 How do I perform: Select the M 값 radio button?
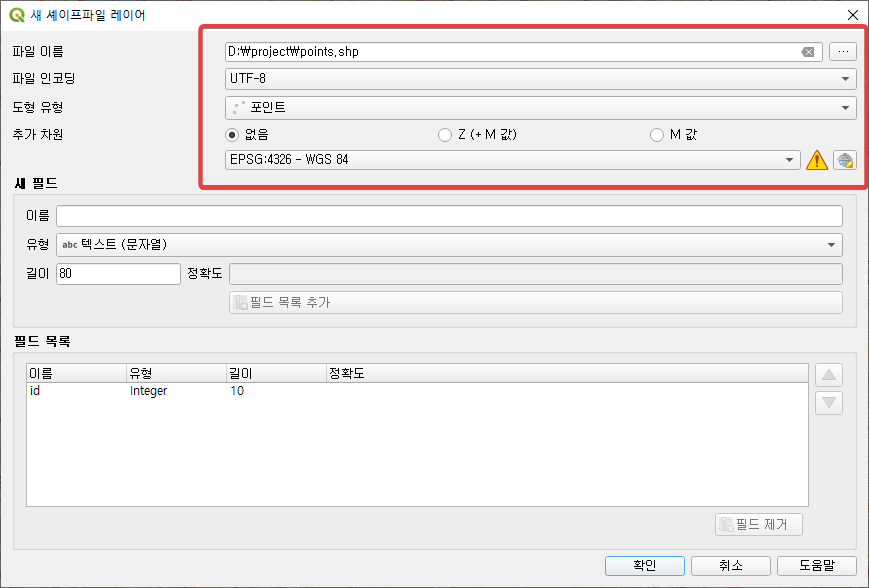tap(657, 134)
